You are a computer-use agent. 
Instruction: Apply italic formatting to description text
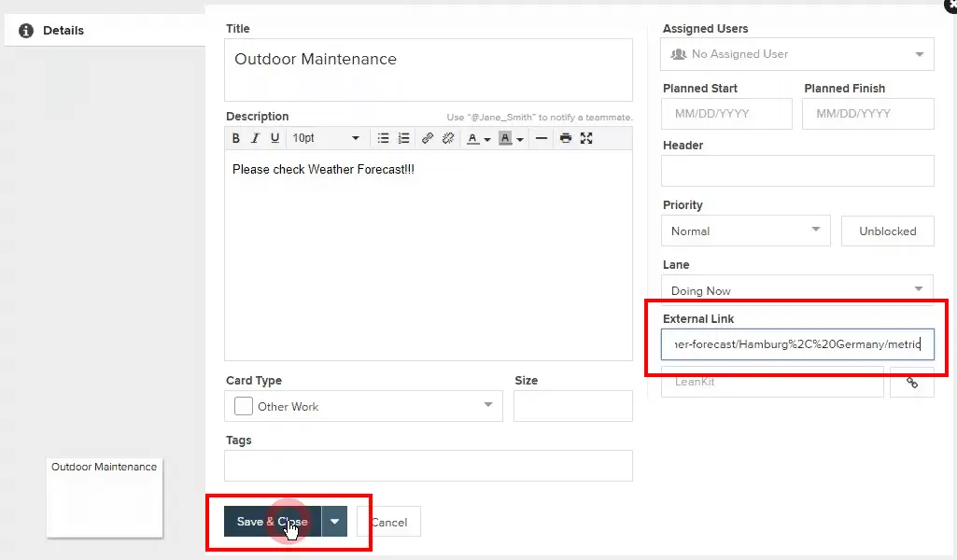pos(255,138)
